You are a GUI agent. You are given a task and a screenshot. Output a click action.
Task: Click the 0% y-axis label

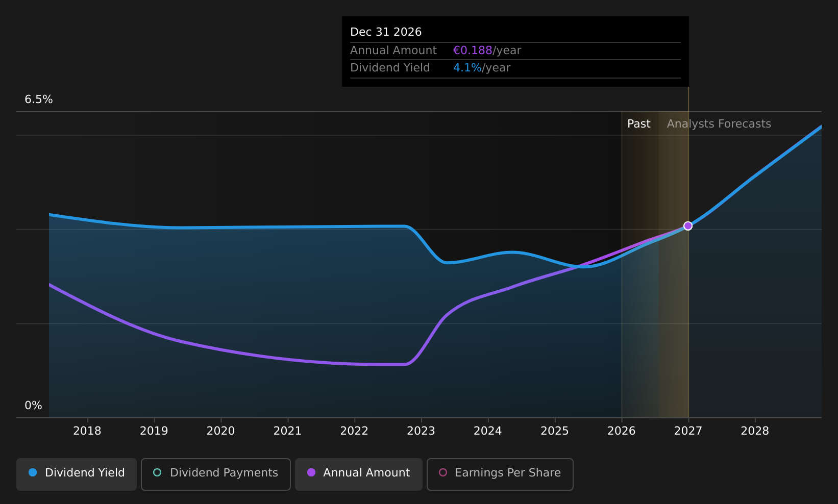tap(34, 406)
